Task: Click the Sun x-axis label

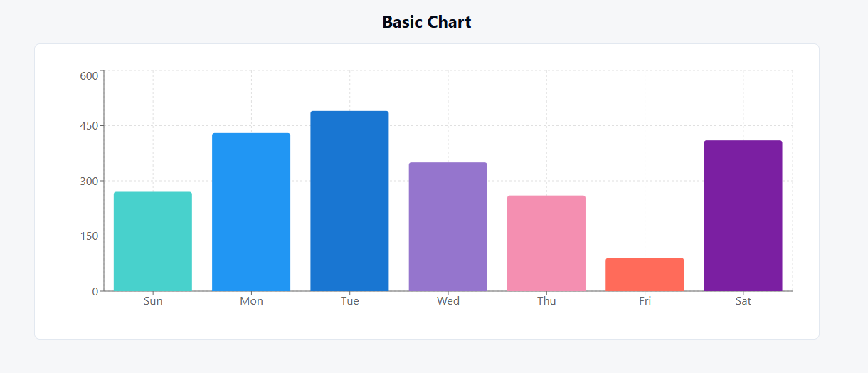Action: (x=153, y=301)
